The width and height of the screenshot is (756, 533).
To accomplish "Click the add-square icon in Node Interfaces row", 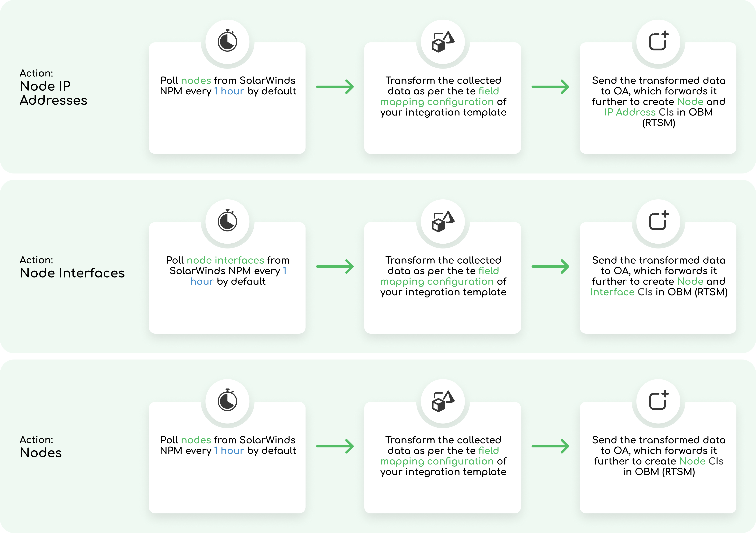I will (658, 221).
